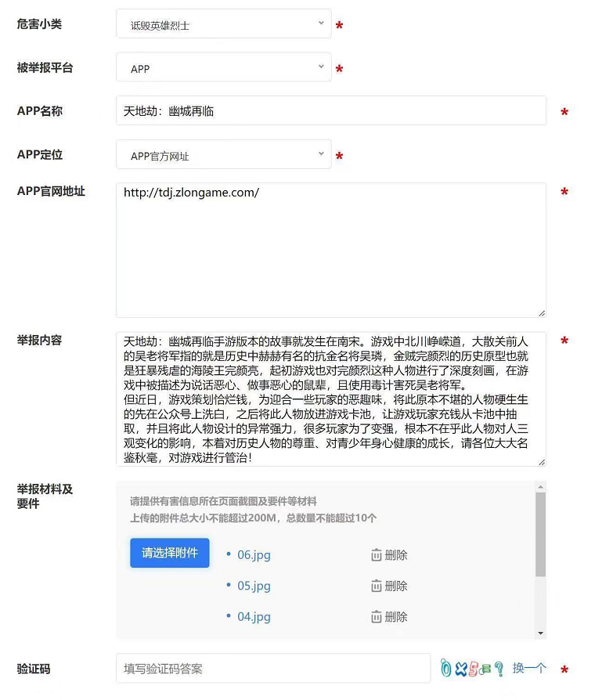Open the 05.jpg attachment link

[x=254, y=586]
